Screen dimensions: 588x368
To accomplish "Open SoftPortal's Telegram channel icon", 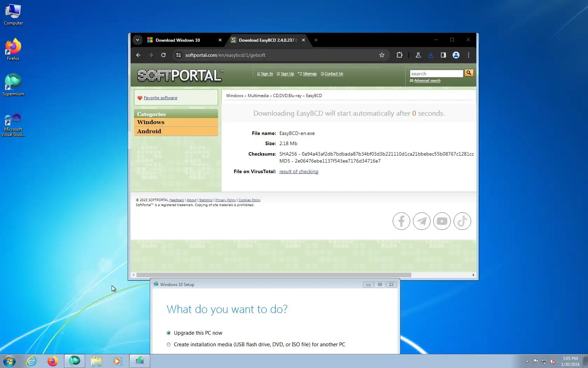I will pyautogui.click(x=422, y=221).
